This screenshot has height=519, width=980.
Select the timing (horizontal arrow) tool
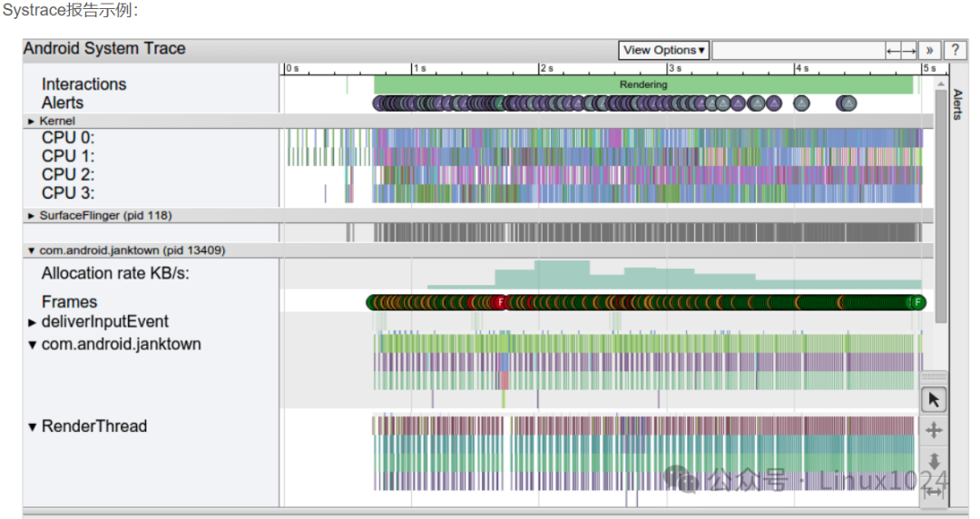[934, 492]
